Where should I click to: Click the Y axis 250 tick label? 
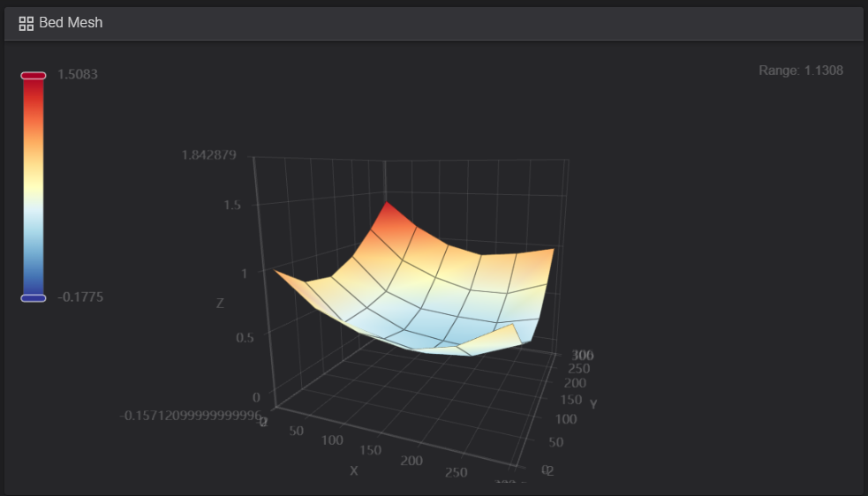[578, 369]
